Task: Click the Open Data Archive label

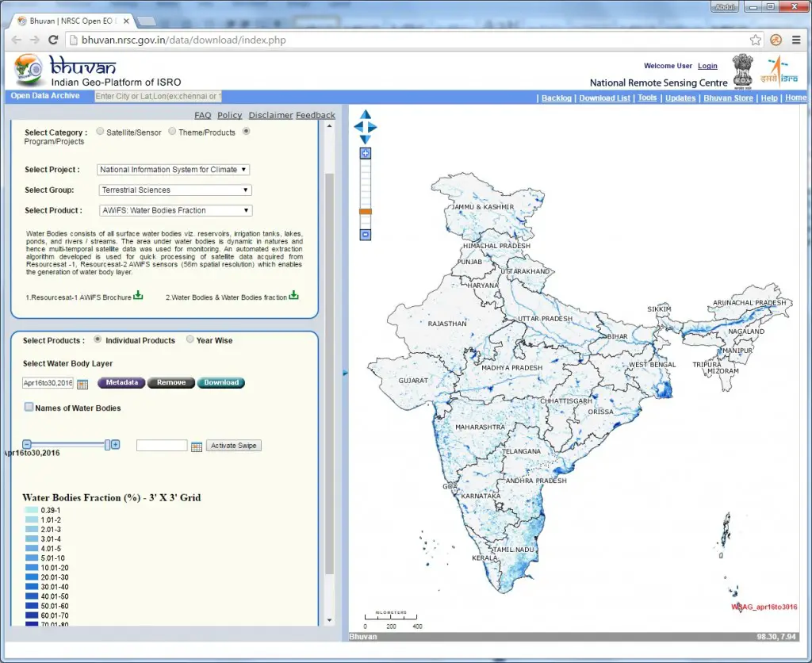Action: pyautogui.click(x=45, y=96)
